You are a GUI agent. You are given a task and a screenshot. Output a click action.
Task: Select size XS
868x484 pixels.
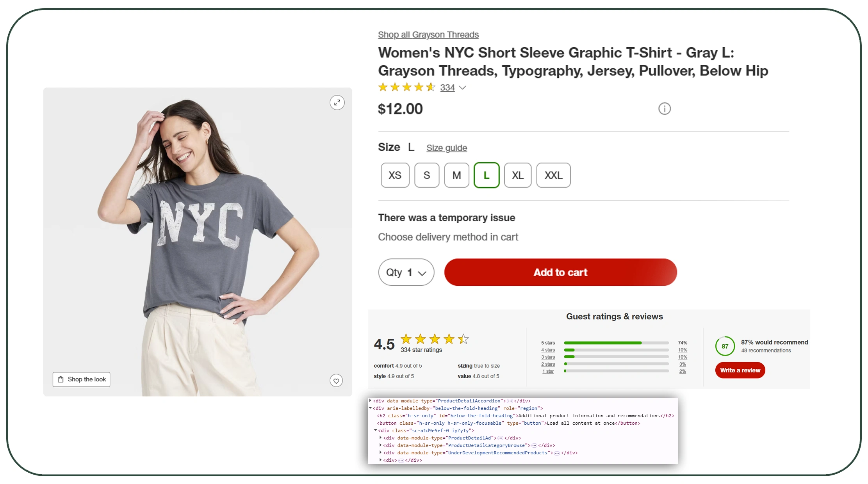click(x=395, y=175)
